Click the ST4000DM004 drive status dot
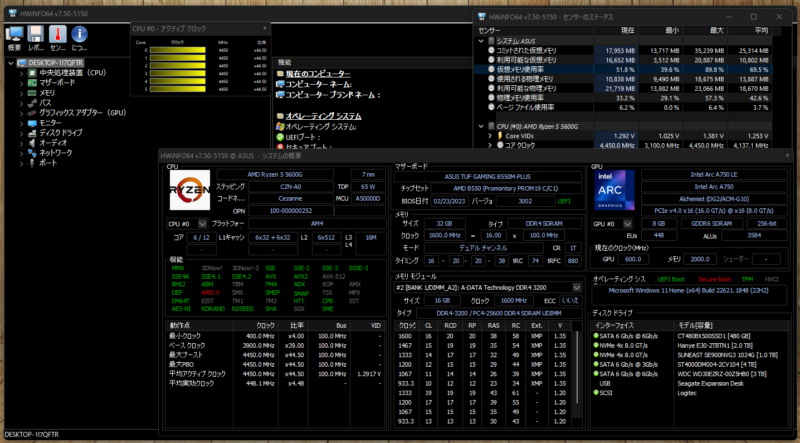This screenshot has height=443, width=800. pyautogui.click(x=595, y=364)
